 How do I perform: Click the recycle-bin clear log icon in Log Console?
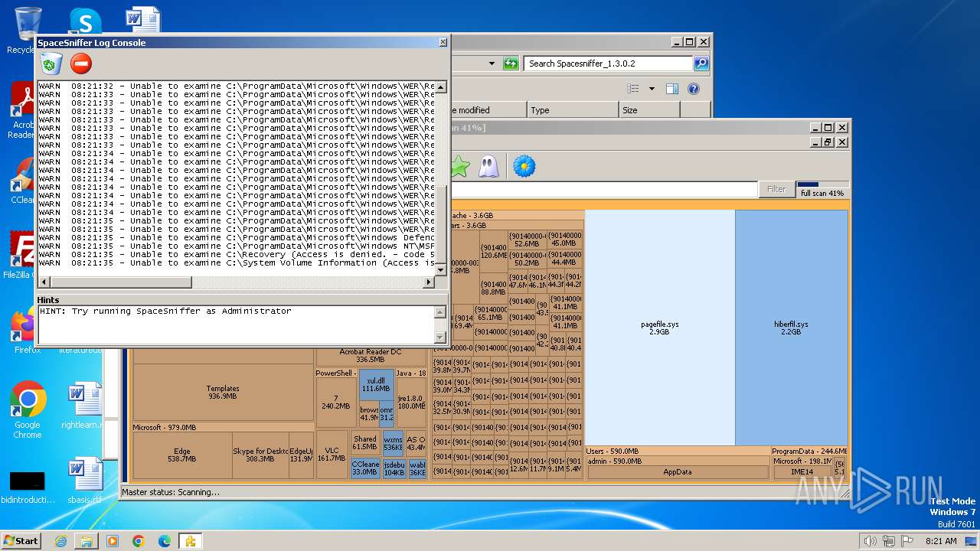pos(51,64)
